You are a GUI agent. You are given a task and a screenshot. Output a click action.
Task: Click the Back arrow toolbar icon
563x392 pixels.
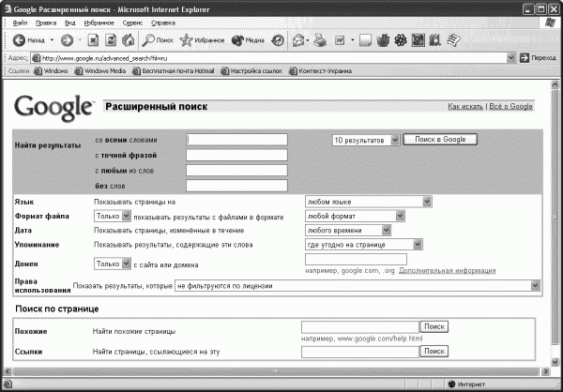pos(19,40)
